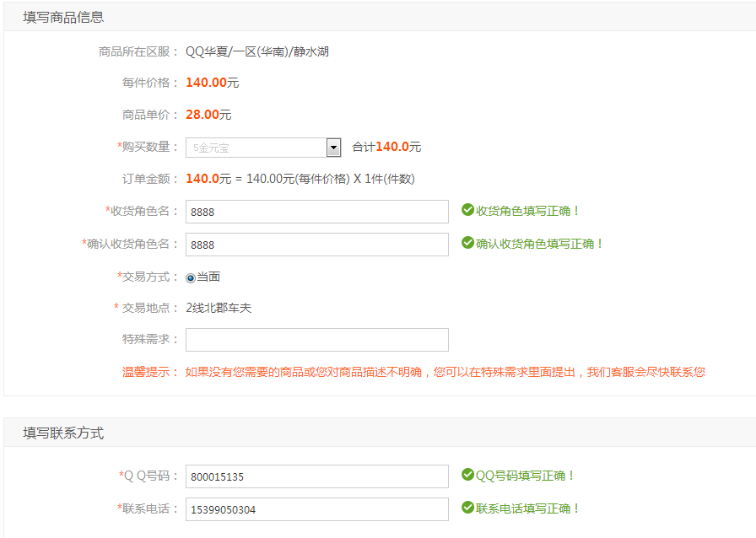Click the 填写联系方式 section header
Image resolution: width=756 pixels, height=538 pixels.
pos(63,433)
